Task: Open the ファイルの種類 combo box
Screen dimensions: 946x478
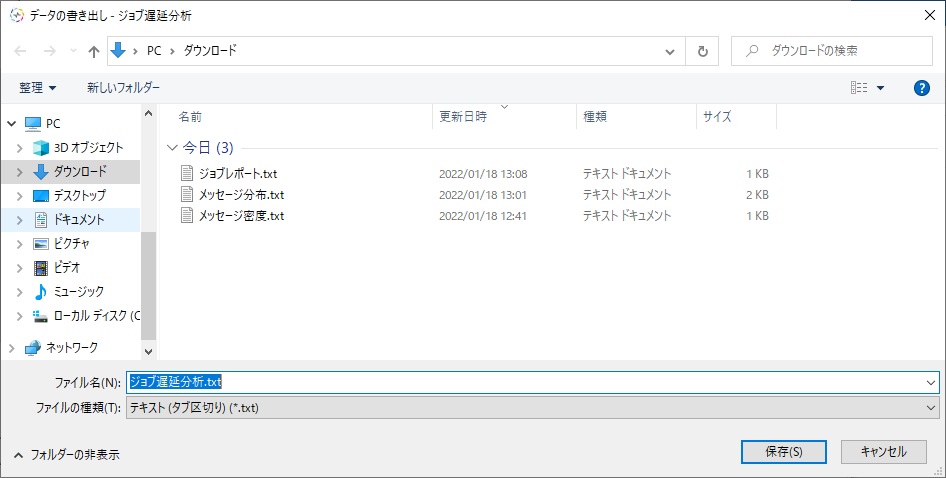Action: [533, 408]
